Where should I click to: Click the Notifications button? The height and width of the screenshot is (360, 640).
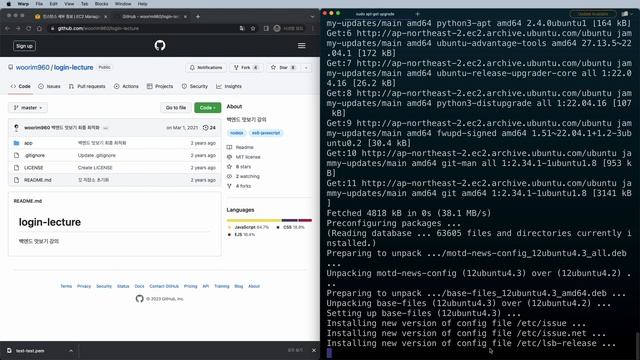pyautogui.click(x=206, y=67)
